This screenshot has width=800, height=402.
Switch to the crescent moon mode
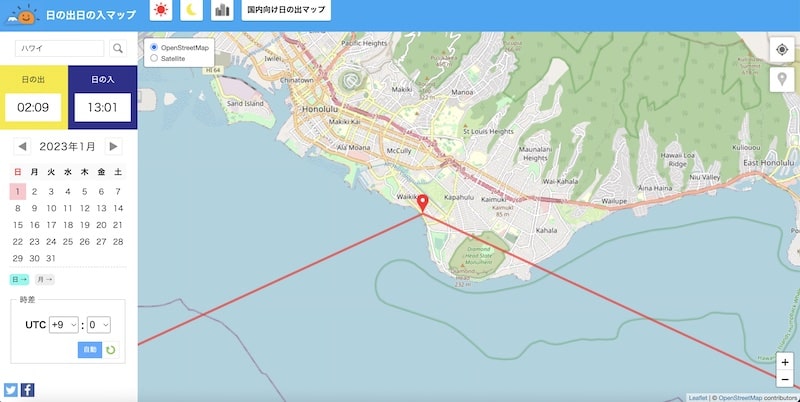(191, 10)
